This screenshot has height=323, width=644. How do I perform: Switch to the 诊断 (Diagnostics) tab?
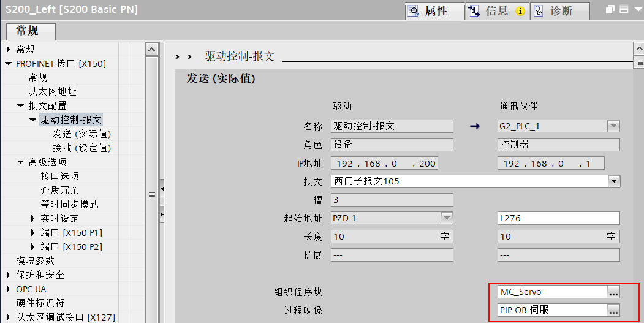560,10
